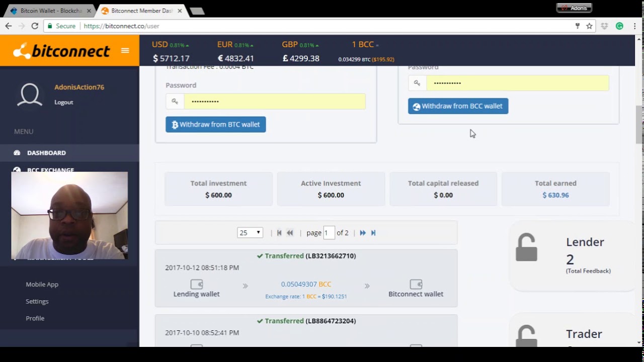Click timestamp 2017-10-12 08:51:18 PM
This screenshot has height=362, width=644.
point(202,267)
